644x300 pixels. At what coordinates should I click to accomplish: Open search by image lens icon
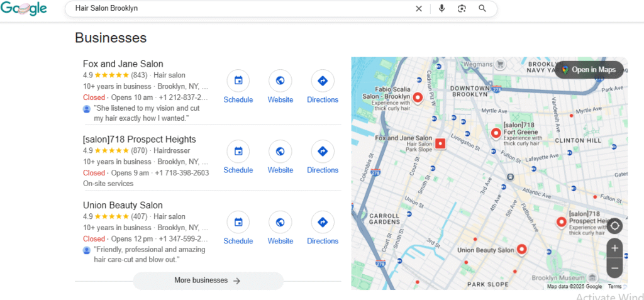pyautogui.click(x=462, y=9)
